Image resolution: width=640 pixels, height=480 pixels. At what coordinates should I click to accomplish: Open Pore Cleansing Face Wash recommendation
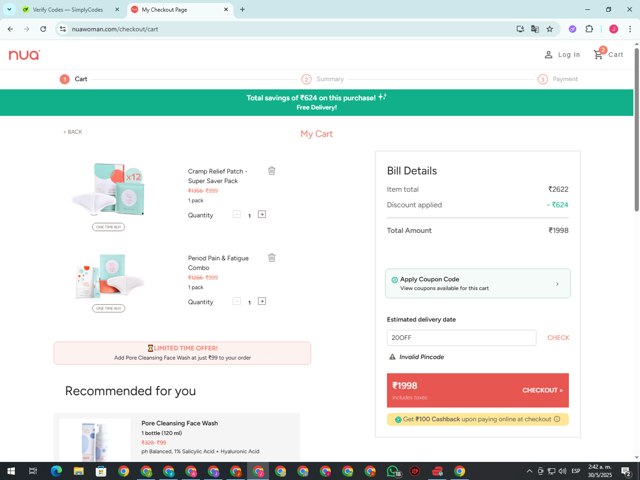tap(177, 437)
